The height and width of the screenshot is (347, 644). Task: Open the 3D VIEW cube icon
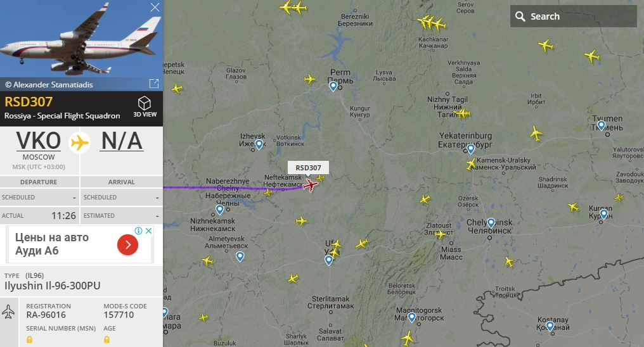(145, 103)
